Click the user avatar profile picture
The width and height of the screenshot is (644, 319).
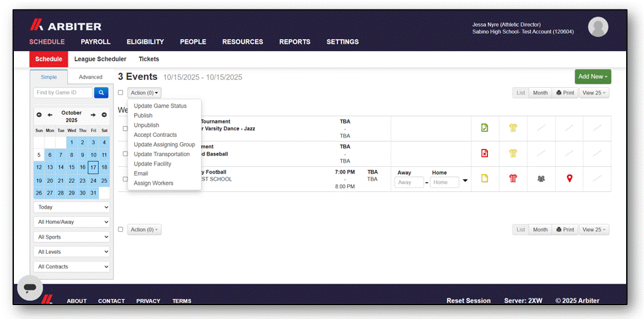click(598, 27)
